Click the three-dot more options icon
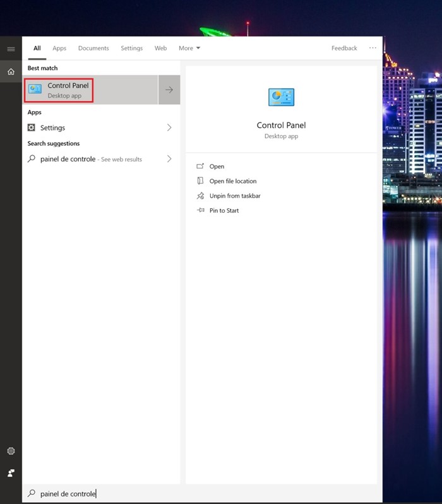 [373, 48]
